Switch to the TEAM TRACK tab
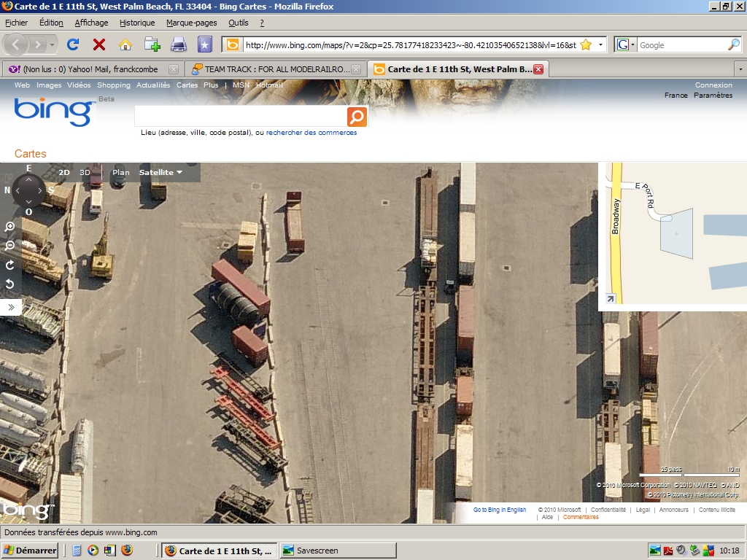Screen dimensions: 747x560 275,69
